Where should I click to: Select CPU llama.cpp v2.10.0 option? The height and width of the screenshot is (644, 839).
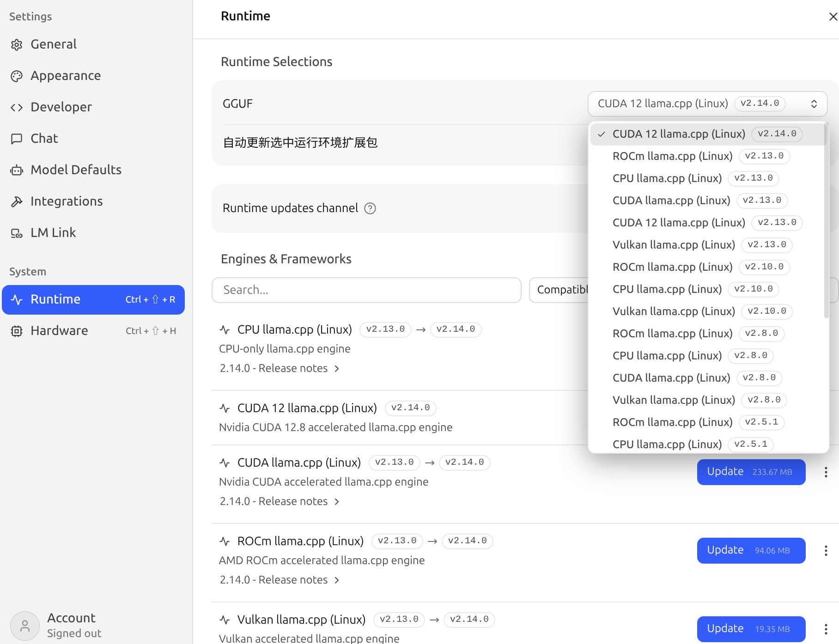click(707, 289)
